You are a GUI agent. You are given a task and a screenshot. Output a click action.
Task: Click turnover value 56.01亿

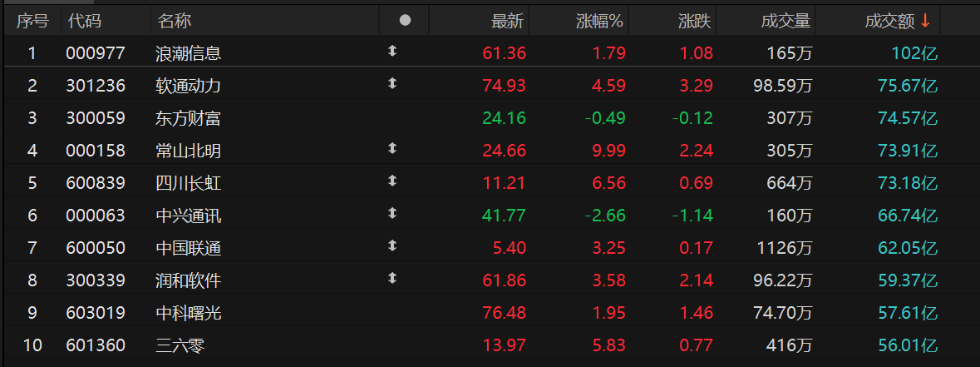tap(909, 345)
